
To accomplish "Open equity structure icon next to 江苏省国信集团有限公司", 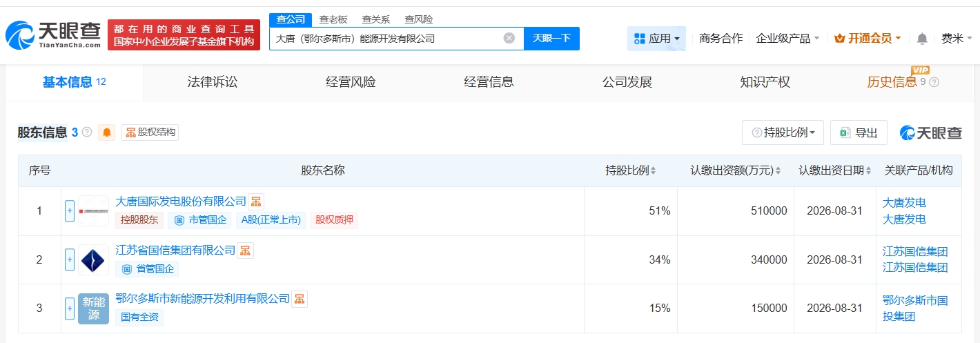I will [246, 251].
